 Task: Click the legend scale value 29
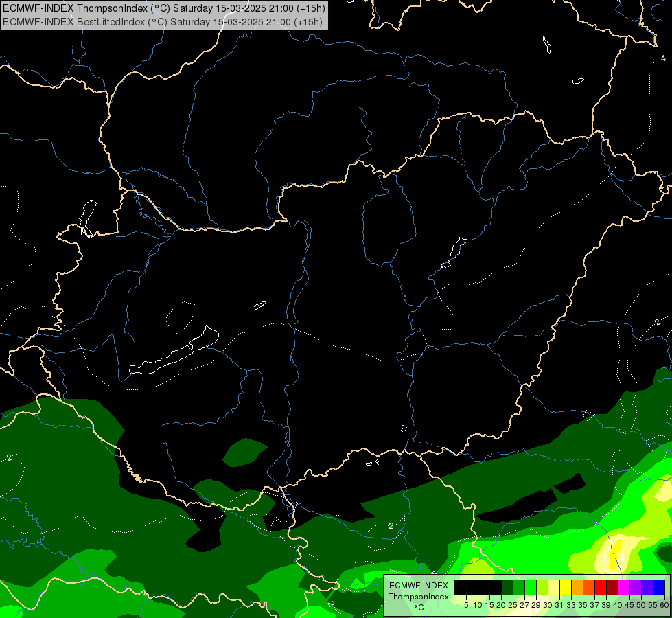click(536, 605)
